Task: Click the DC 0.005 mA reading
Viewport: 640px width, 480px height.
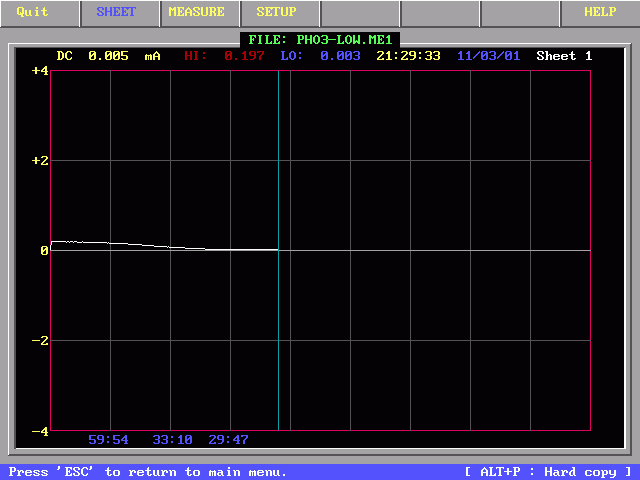Action: pos(108,56)
